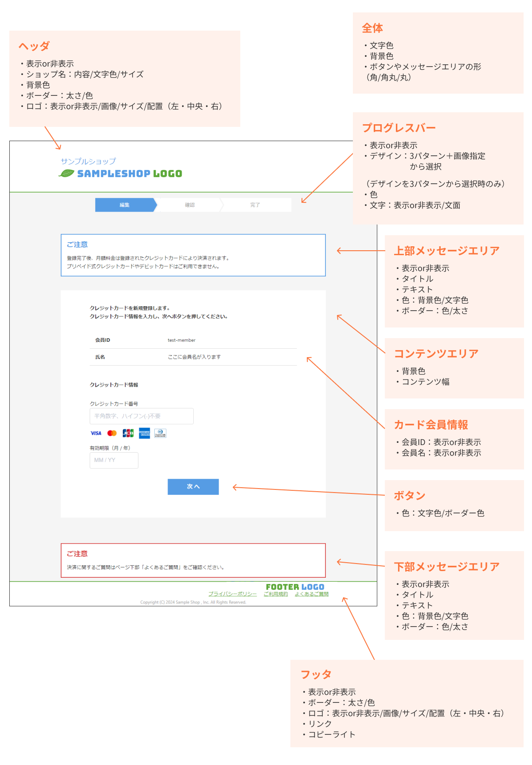Image resolution: width=532 pixels, height=765 pixels.
Task: Focus the クレジットカード番号 input field
Action: (141, 416)
